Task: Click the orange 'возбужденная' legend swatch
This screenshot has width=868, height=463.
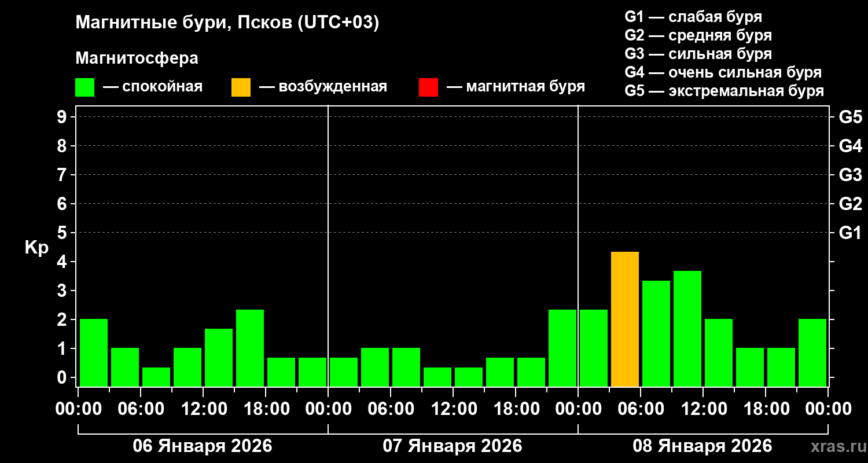Action: (241, 87)
